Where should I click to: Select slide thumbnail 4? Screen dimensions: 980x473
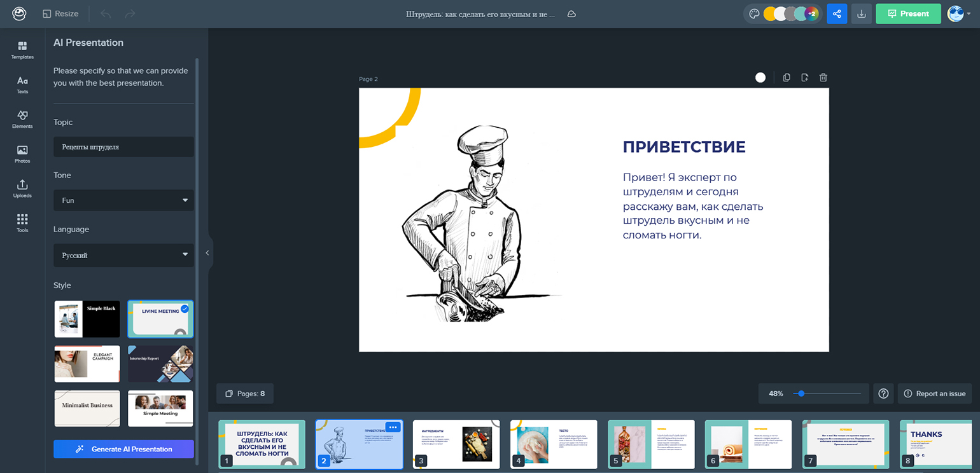pyautogui.click(x=554, y=444)
